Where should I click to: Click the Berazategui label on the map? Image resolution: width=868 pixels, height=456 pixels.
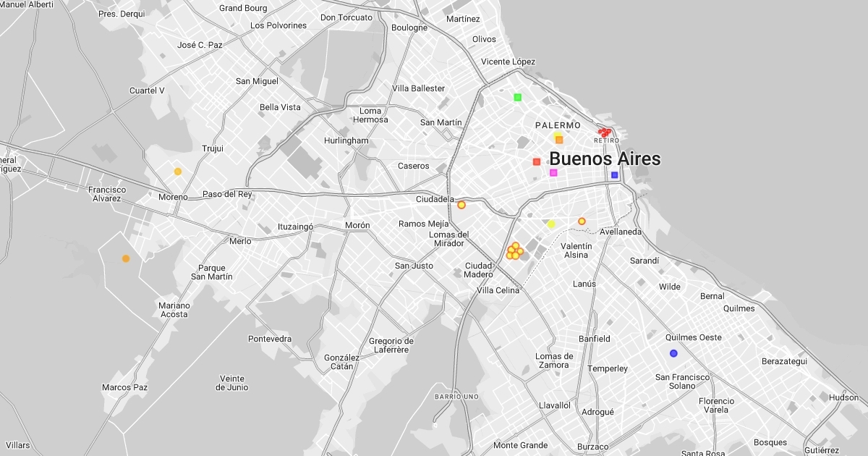point(784,361)
